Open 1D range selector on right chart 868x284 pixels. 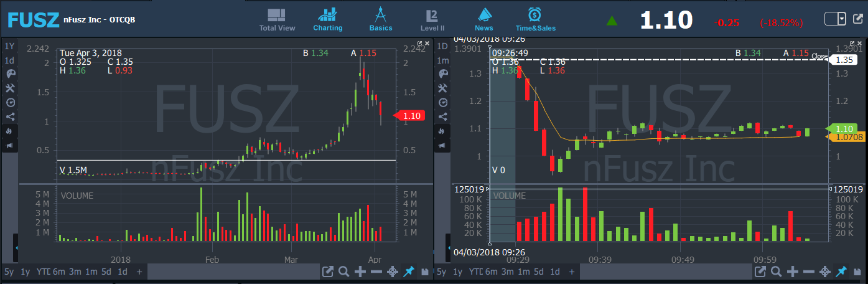click(x=443, y=46)
